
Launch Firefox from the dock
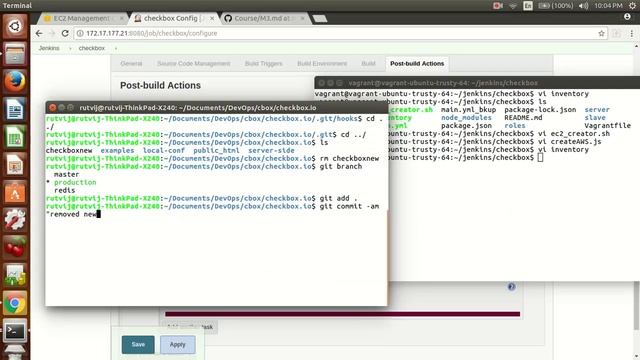click(x=15, y=82)
